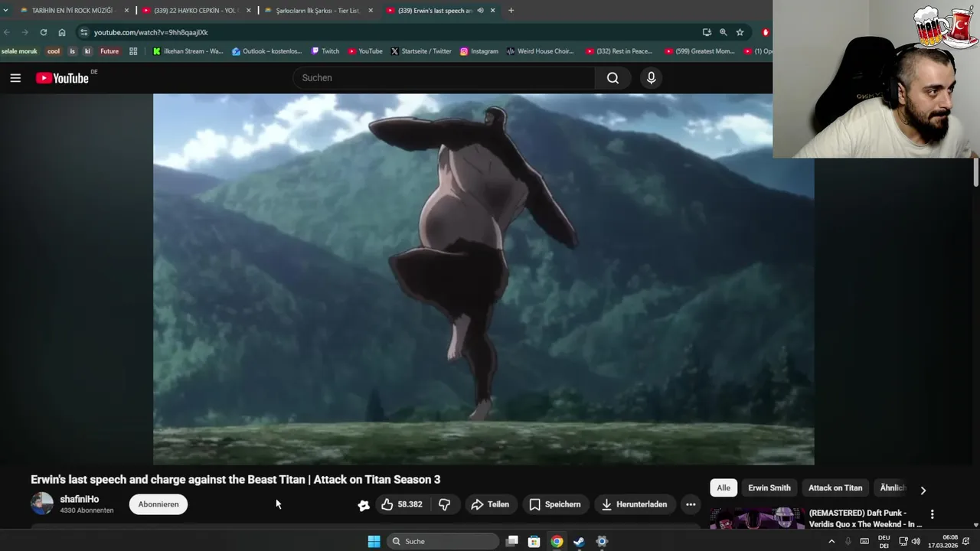This screenshot has width=980, height=551.
Task: Open Weird House Choir bookmark
Action: coord(540,51)
